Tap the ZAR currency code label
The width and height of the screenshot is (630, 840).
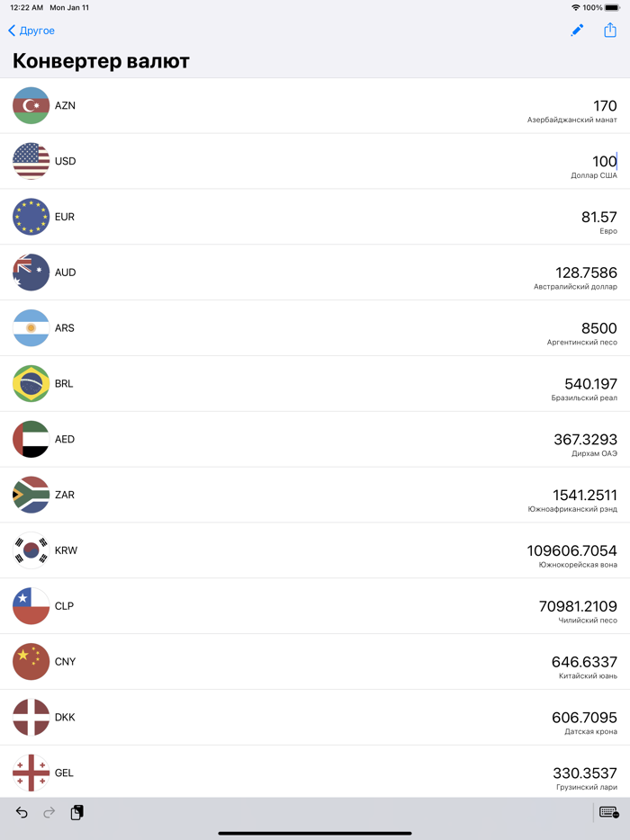click(65, 496)
